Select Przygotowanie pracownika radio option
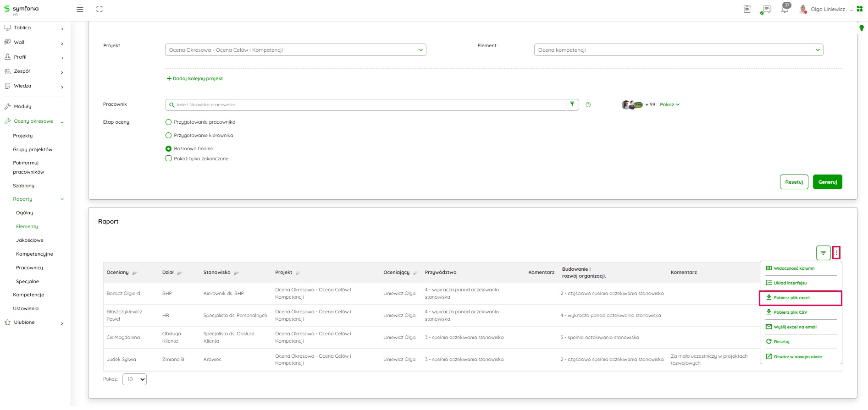Viewport: 868px width, 410px height. pyautogui.click(x=168, y=122)
